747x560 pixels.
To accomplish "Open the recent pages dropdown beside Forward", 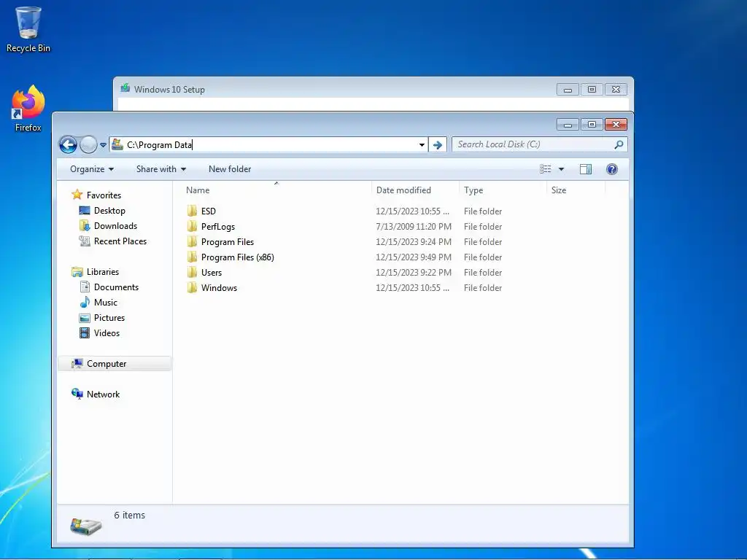I will click(103, 145).
